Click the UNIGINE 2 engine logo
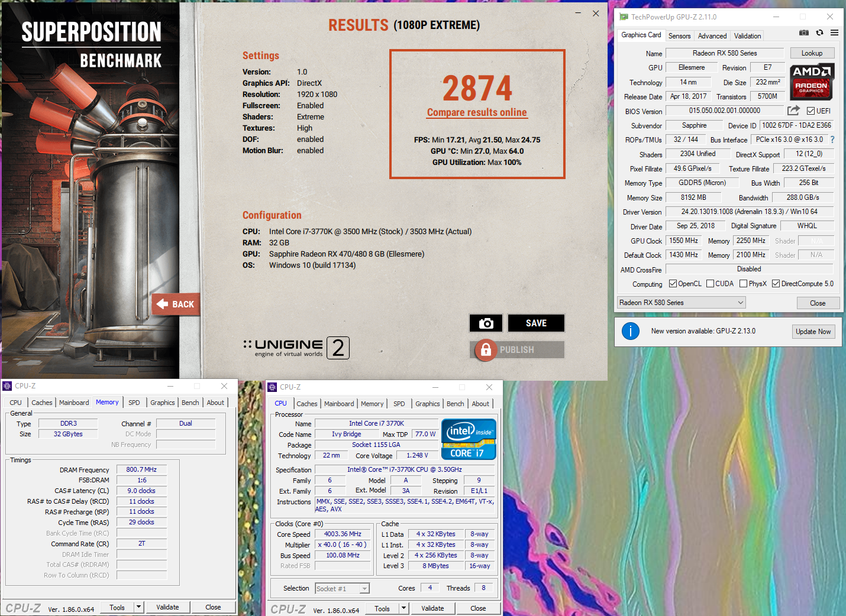This screenshot has height=616, width=846. (x=296, y=348)
